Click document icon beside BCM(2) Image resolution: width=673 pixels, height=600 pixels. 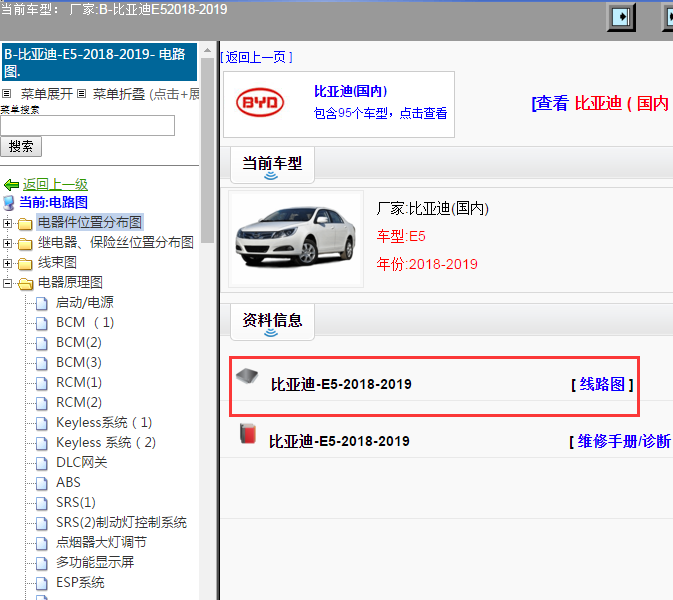pyautogui.click(x=42, y=343)
